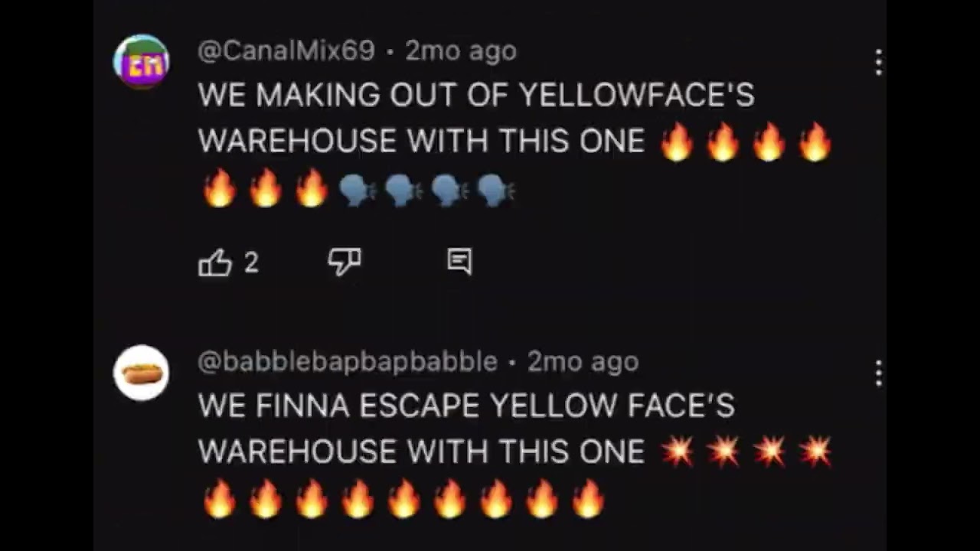This screenshot has height=551, width=980.
Task: Open the reply icon under CanalMix69's comment
Action: (x=459, y=262)
